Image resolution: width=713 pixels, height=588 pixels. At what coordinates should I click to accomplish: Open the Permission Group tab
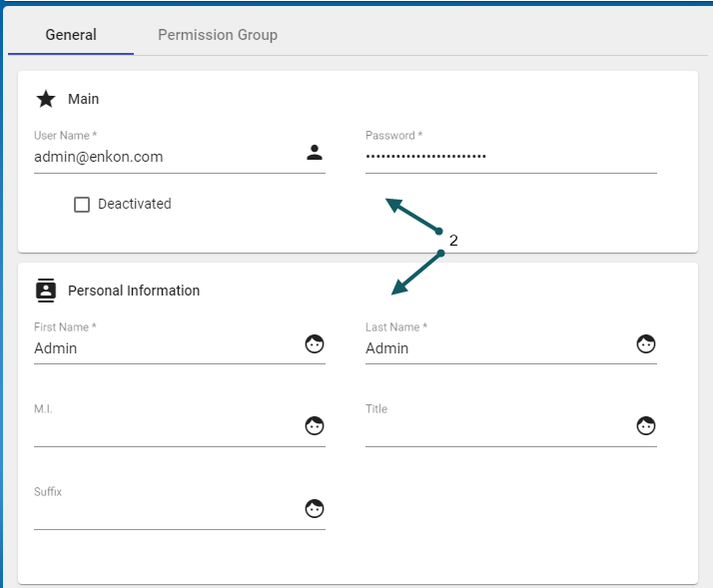(x=218, y=35)
